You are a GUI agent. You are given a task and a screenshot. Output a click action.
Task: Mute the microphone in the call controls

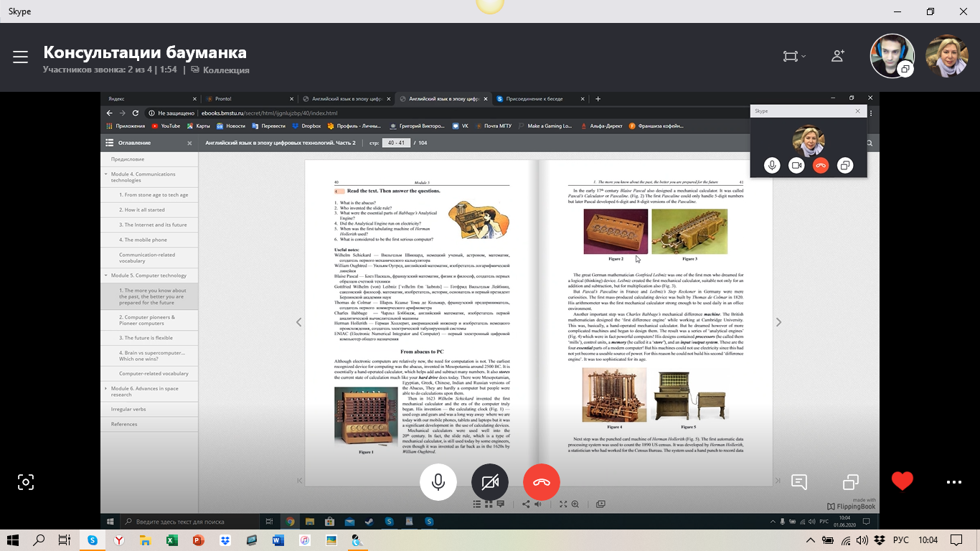[x=438, y=481]
